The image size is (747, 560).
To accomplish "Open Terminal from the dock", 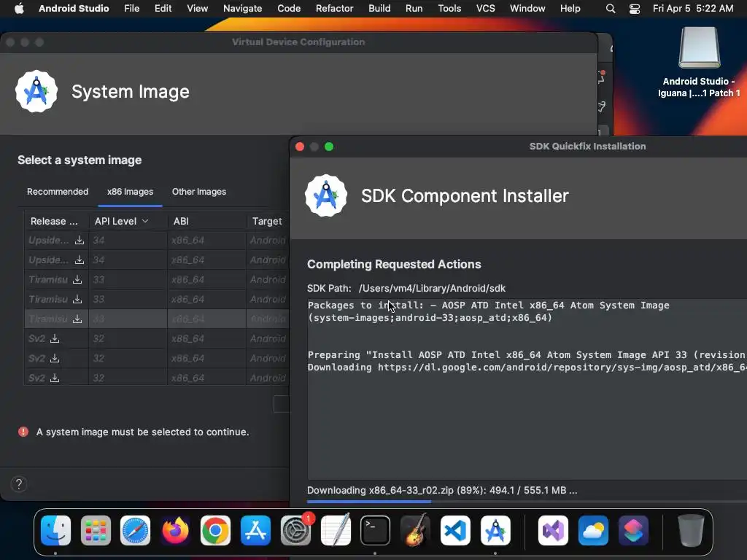I will coord(375,531).
